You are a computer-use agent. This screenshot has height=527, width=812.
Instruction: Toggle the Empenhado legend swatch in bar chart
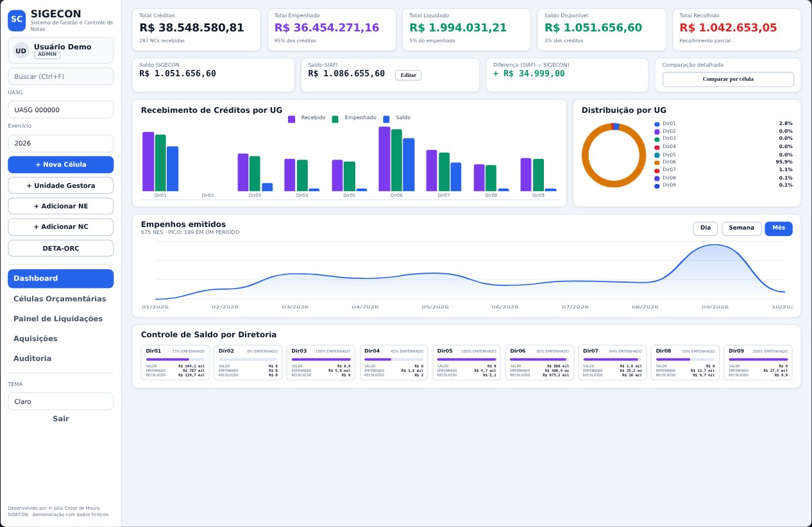335,119
